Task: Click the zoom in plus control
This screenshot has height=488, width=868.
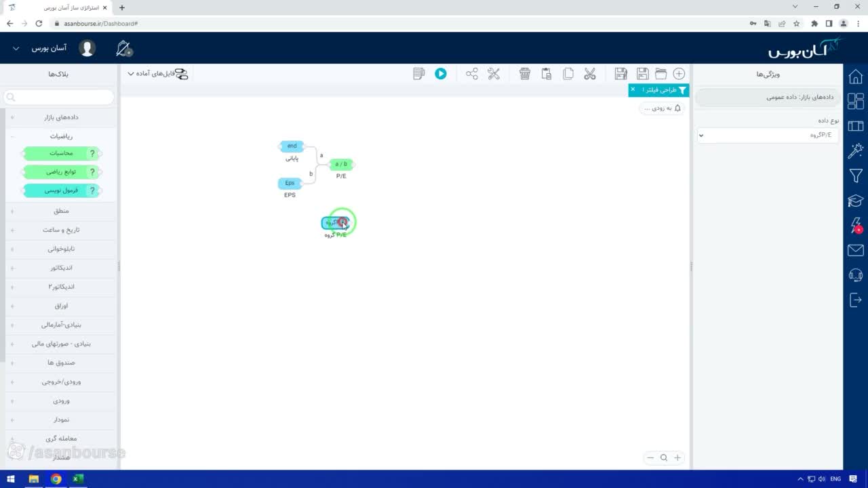Action: 677,457
